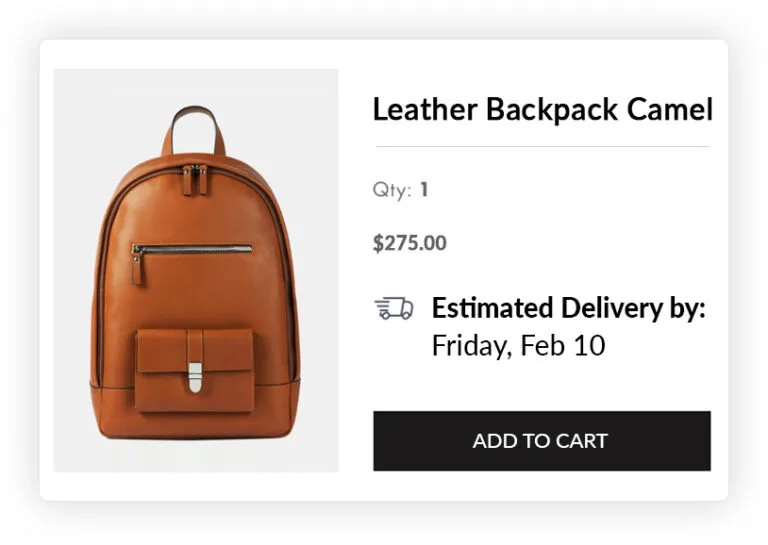Click the $275.00 price
The width and height of the screenshot is (768, 545).
click(x=409, y=243)
